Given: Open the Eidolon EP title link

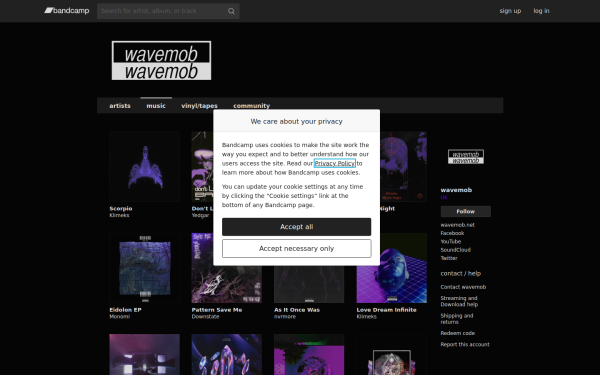Looking at the screenshot, I should [125, 310].
